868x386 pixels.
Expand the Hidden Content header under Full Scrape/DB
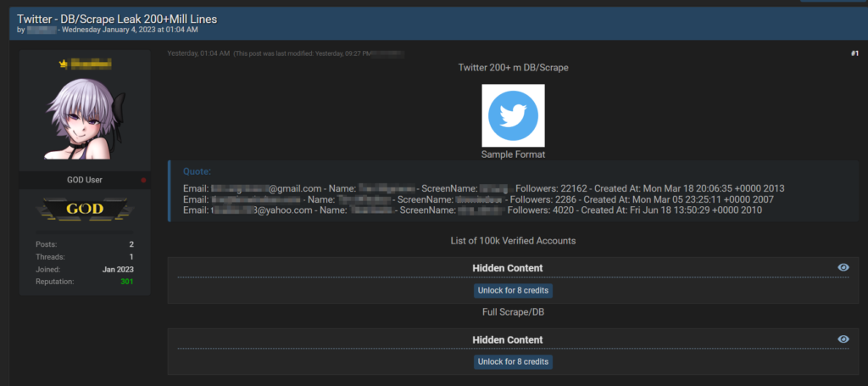point(507,340)
